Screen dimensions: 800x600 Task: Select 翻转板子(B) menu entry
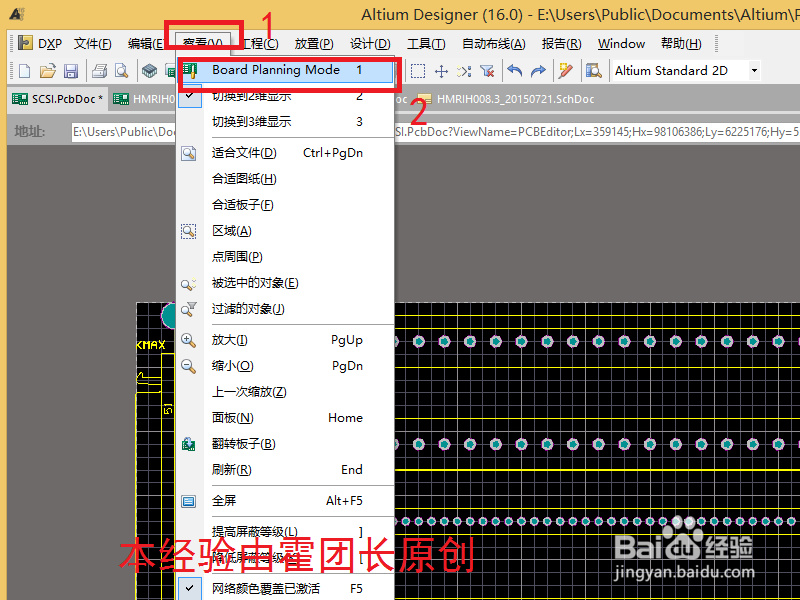pyautogui.click(x=286, y=444)
